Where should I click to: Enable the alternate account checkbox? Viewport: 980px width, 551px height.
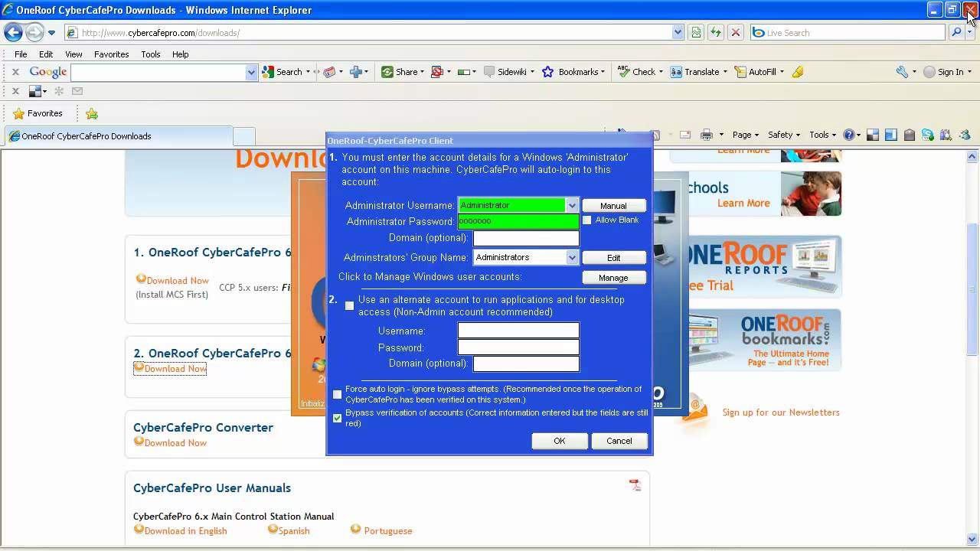click(349, 305)
